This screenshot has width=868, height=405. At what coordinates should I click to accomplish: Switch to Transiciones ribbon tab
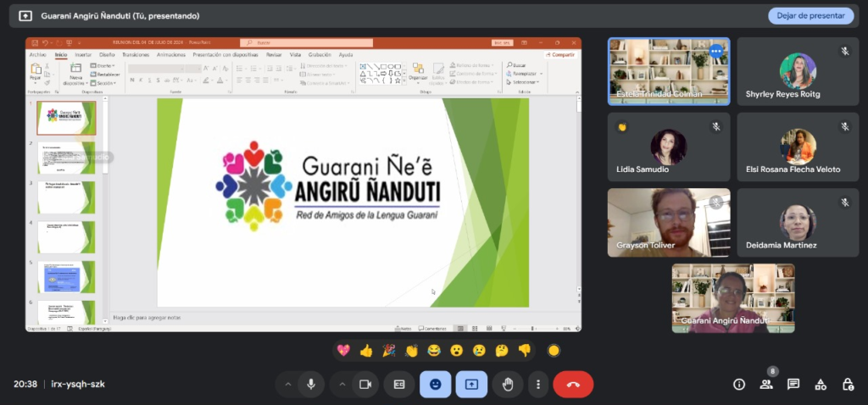point(136,55)
